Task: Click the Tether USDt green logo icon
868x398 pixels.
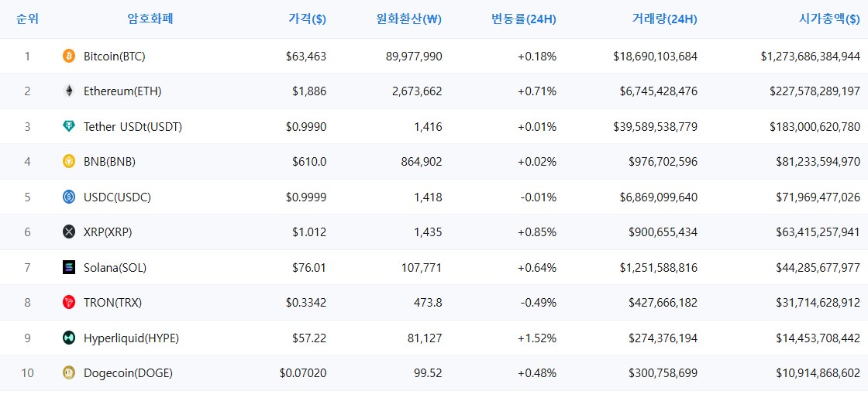Action: click(x=69, y=126)
